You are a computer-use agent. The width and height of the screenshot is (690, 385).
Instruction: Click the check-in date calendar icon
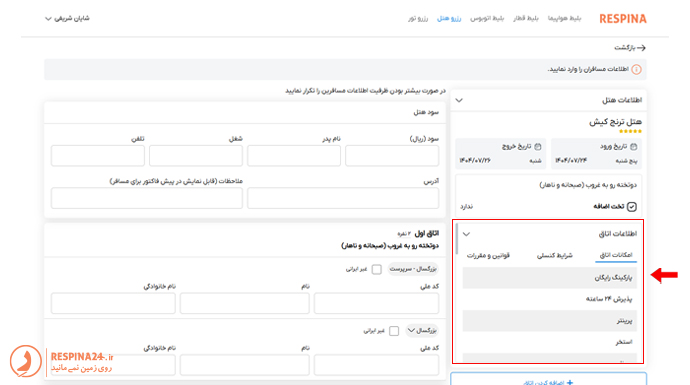point(633,147)
